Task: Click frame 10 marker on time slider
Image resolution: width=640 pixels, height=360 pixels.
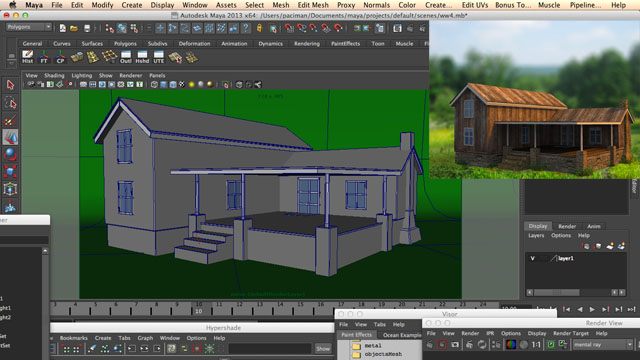Action: click(198, 308)
